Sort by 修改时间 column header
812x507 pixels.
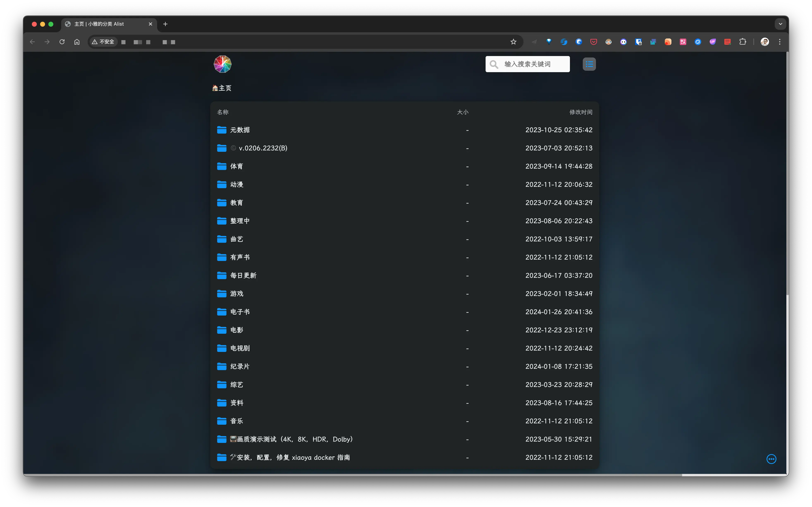[580, 112]
